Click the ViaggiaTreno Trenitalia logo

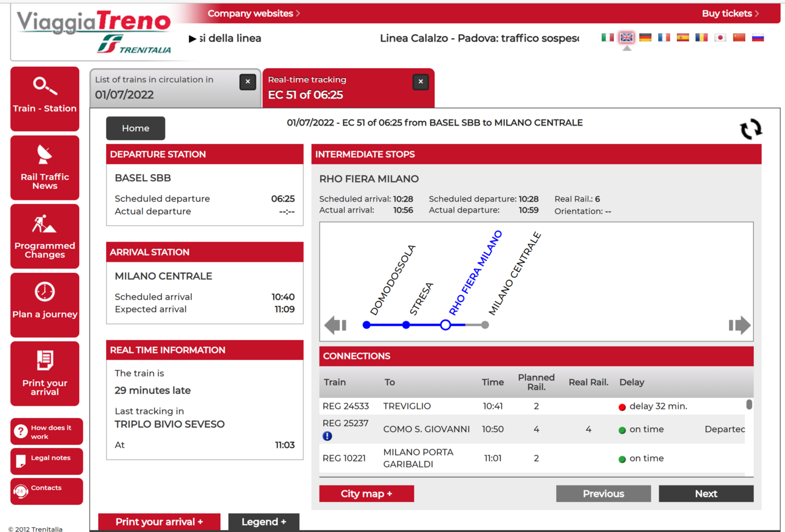click(x=94, y=32)
